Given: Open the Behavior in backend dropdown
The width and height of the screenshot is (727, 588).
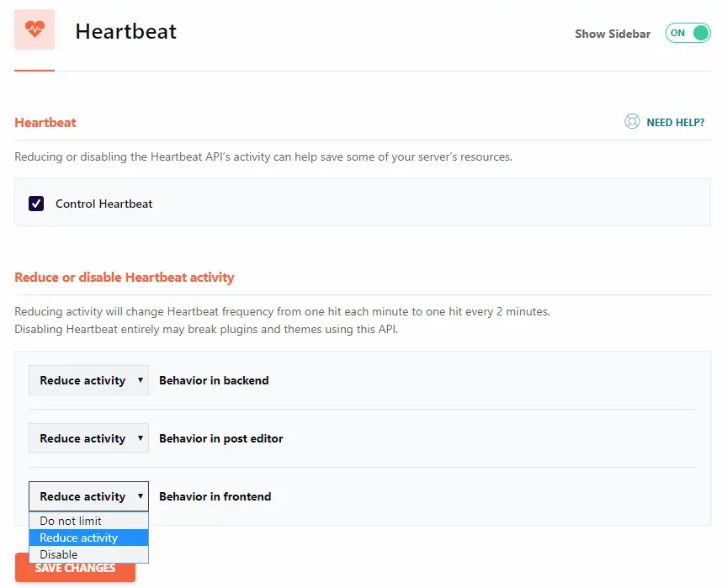Looking at the screenshot, I should 88,380.
